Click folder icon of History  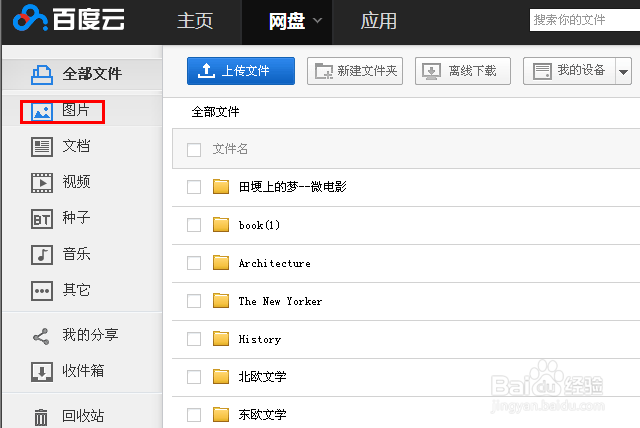221,339
